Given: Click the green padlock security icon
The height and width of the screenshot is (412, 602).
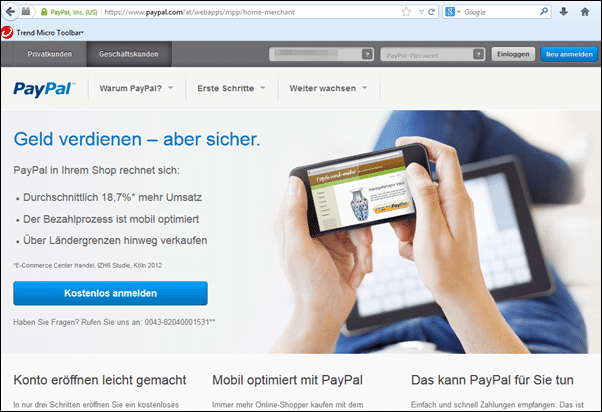Looking at the screenshot, I should pyautogui.click(x=44, y=12).
